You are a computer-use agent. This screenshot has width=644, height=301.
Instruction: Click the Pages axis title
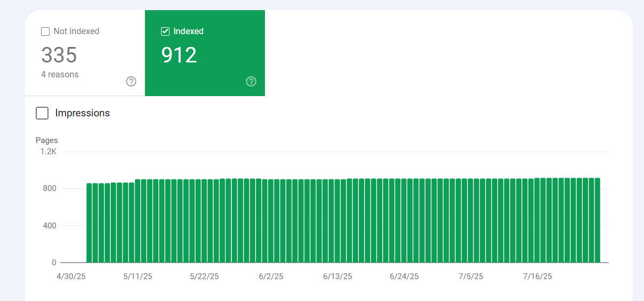tap(47, 140)
